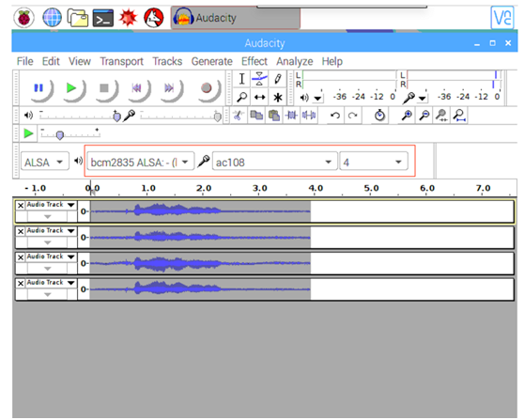
Task: Start playback with the green Play button
Action: (x=71, y=88)
